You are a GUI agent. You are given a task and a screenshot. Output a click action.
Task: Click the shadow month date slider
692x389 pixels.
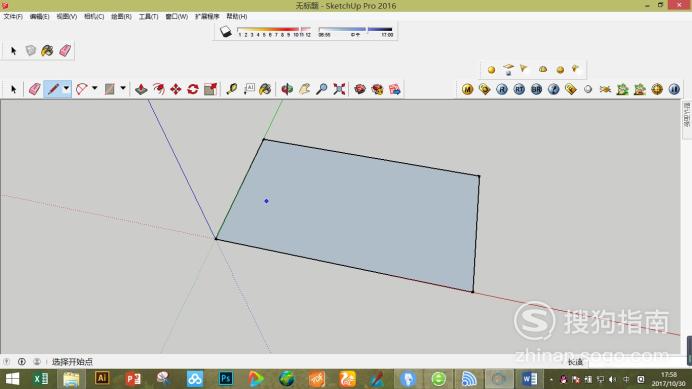click(274, 31)
